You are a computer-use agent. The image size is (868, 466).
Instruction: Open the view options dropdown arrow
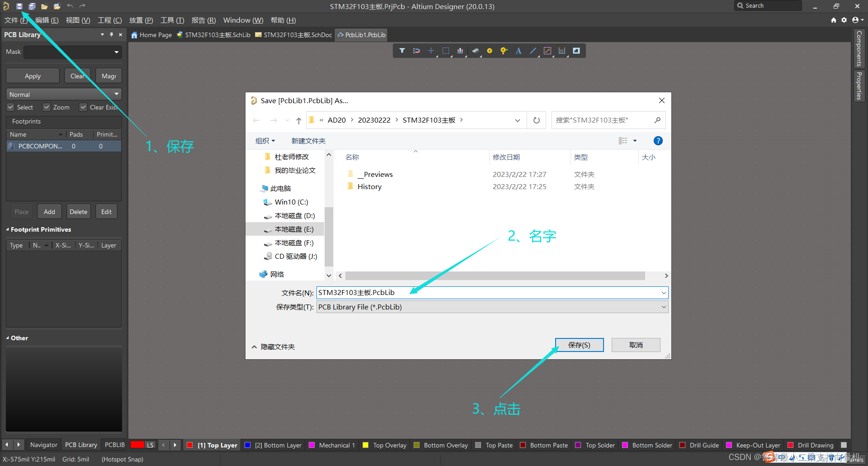[x=635, y=141]
